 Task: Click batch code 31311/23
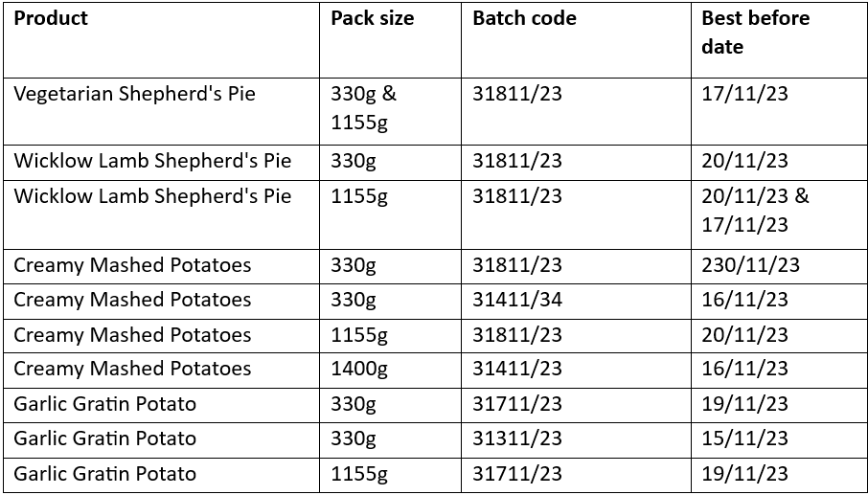click(517, 439)
